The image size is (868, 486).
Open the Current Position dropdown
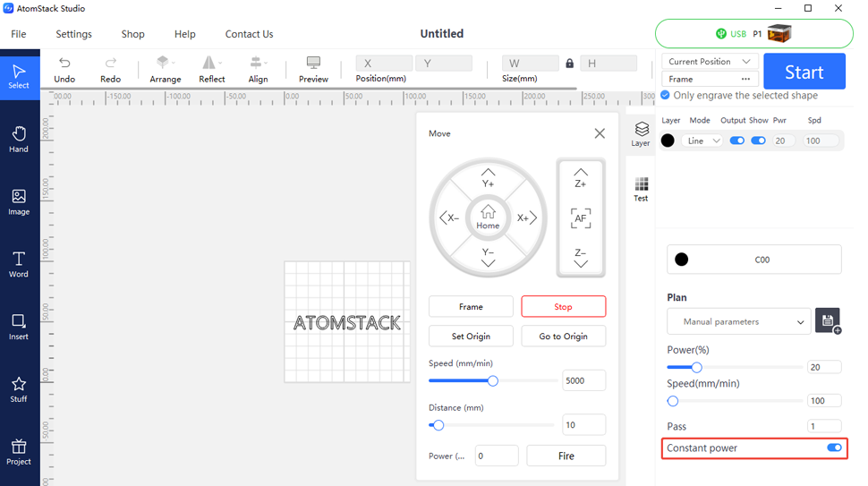[709, 62]
